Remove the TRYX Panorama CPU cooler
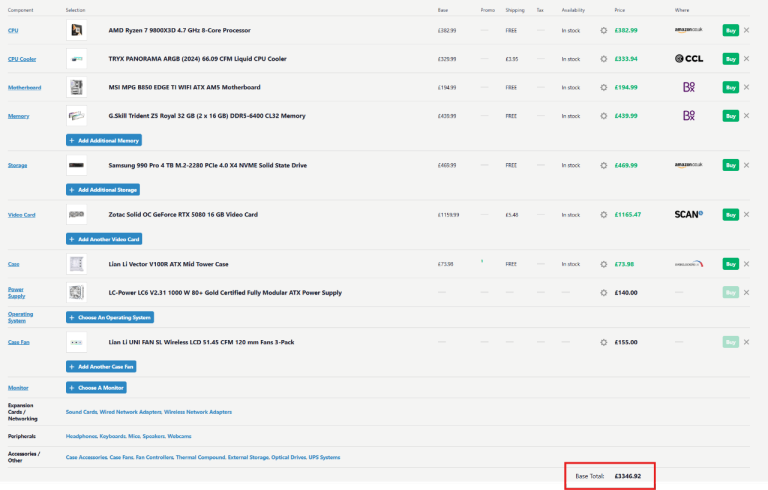The width and height of the screenshot is (768, 490). [x=746, y=59]
